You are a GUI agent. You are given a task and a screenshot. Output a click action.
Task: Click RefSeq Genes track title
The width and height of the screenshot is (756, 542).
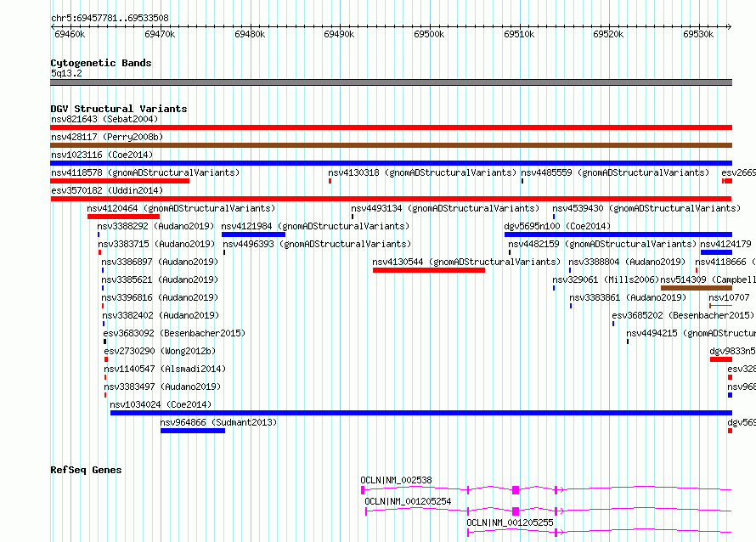pyautogui.click(x=86, y=470)
